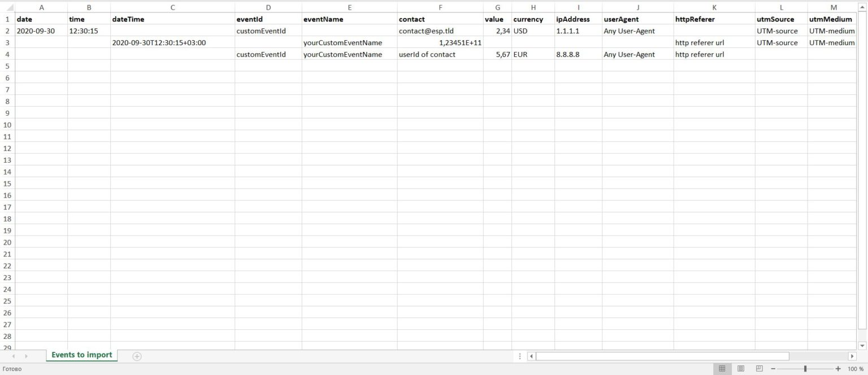Select the date header cell
The width and height of the screenshot is (868, 375).
click(x=41, y=19)
